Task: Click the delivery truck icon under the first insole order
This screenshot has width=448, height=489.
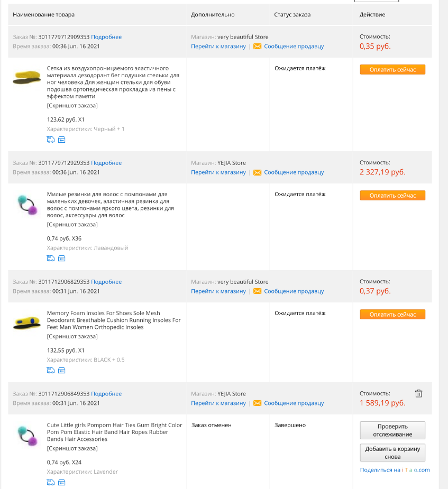Action: click(51, 140)
